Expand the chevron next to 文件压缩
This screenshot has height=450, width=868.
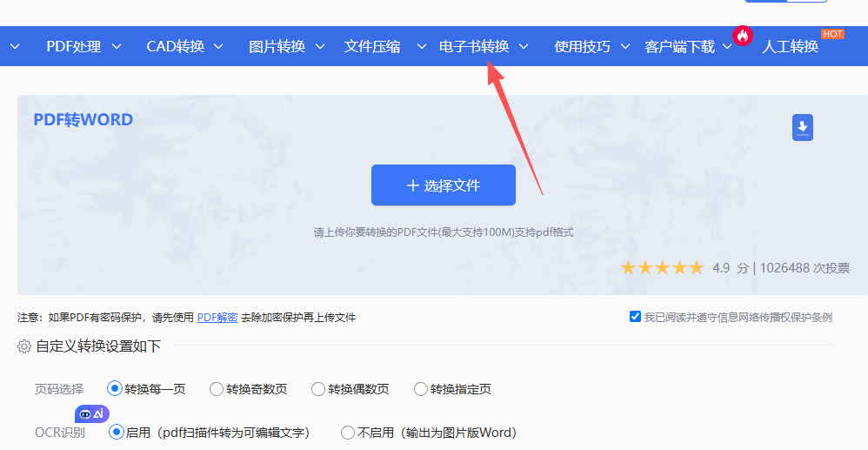pyautogui.click(x=422, y=46)
